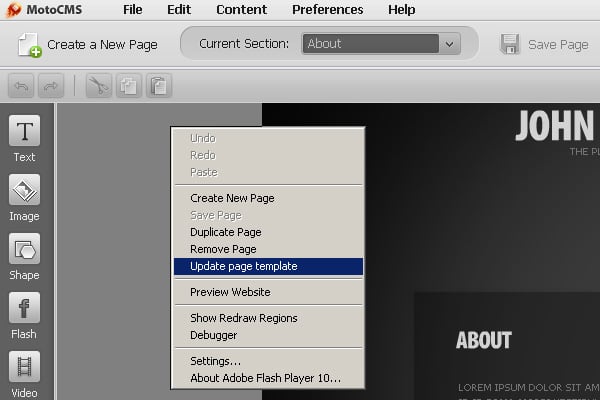Open the File menu

133,10
